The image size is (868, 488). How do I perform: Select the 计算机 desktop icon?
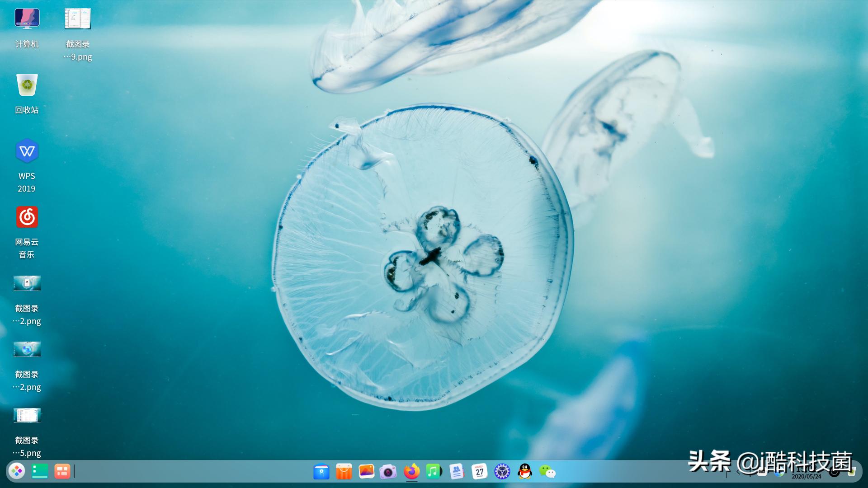pyautogui.click(x=27, y=19)
